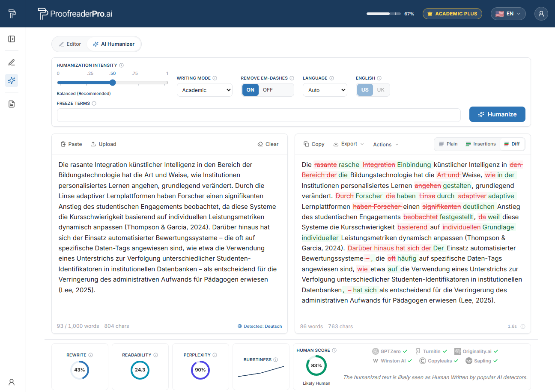Click Upload in the input panel
The height and width of the screenshot is (392, 555).
pyautogui.click(x=103, y=144)
